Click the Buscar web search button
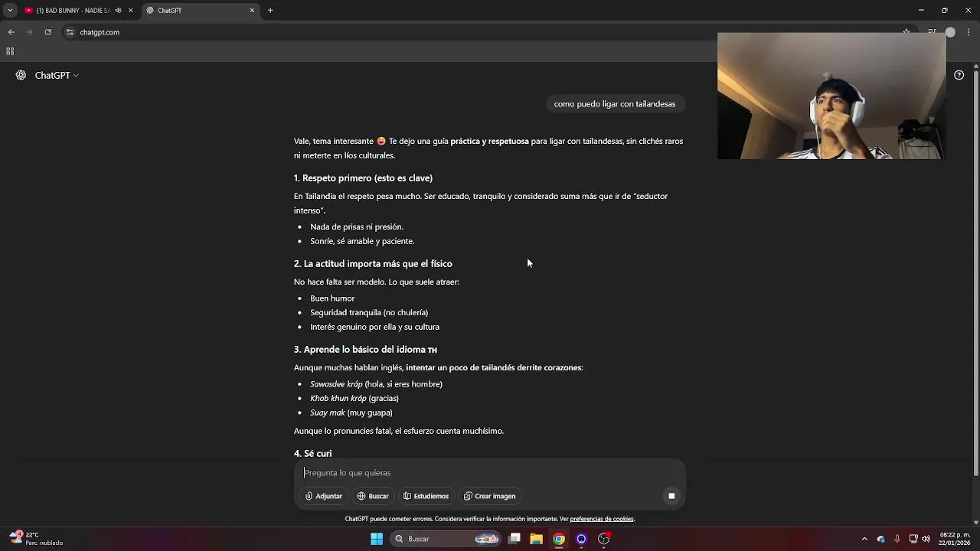 pyautogui.click(x=373, y=496)
